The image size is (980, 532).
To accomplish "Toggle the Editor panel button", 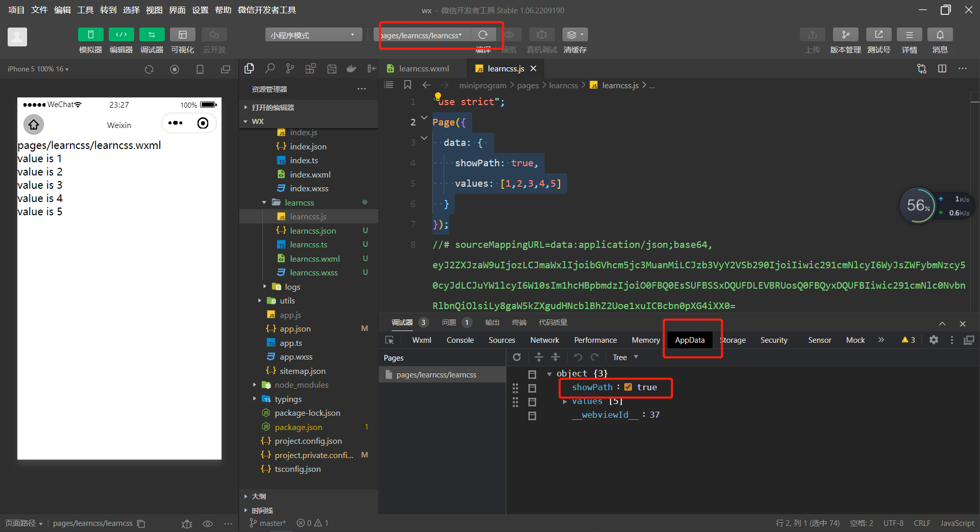I will [121, 35].
